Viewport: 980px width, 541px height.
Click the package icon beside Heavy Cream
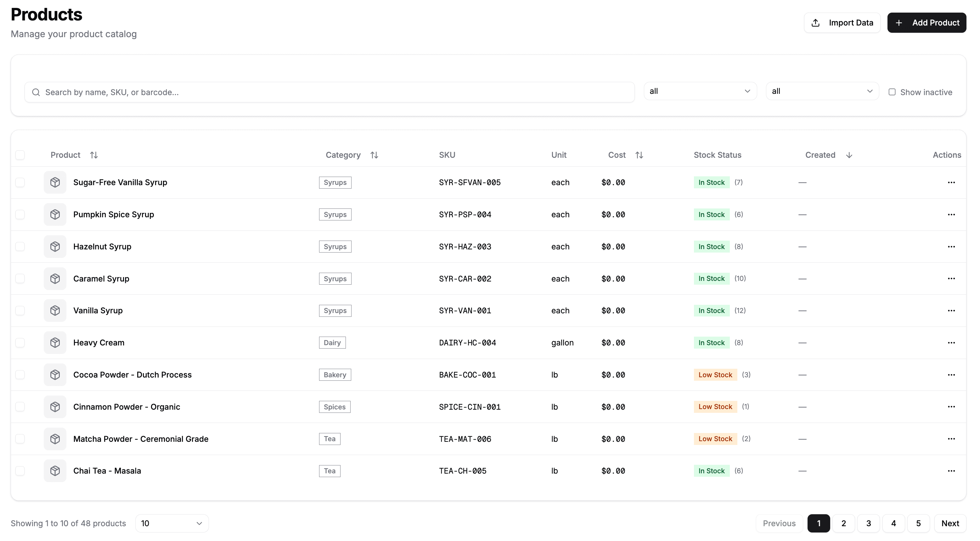pos(55,342)
